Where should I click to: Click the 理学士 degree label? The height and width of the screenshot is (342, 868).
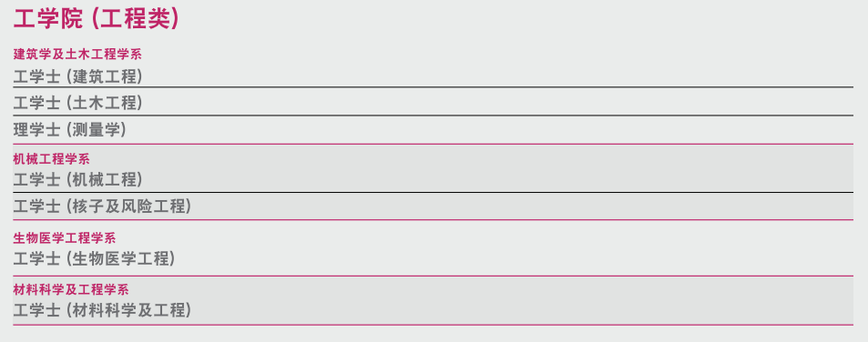[x=36, y=130]
